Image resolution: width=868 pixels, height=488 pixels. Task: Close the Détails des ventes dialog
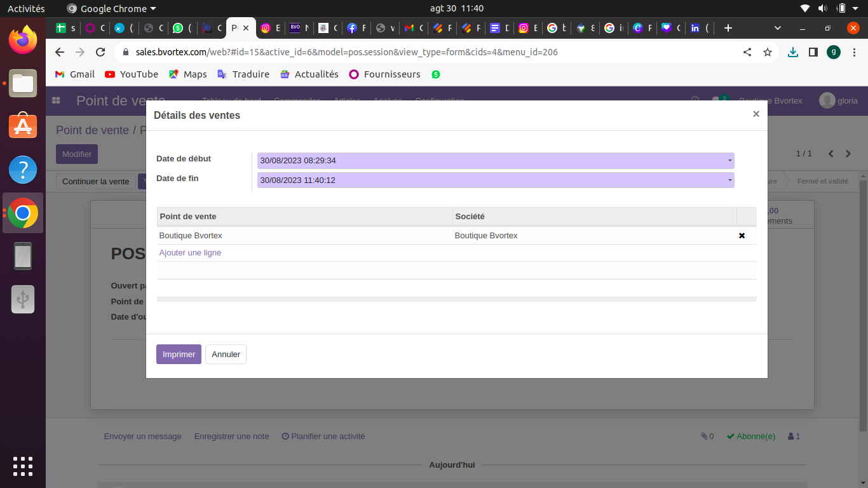[x=756, y=114]
